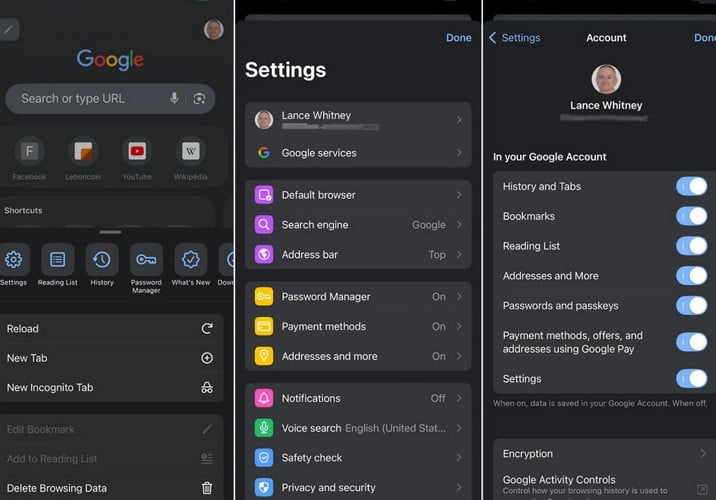Tap Lance Whitney account avatar photo
Image resolution: width=716 pixels, height=500 pixels.
tap(606, 79)
